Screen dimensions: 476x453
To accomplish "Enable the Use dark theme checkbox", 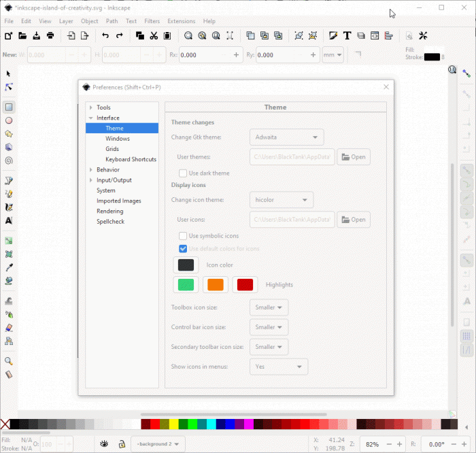I will tap(183, 173).
